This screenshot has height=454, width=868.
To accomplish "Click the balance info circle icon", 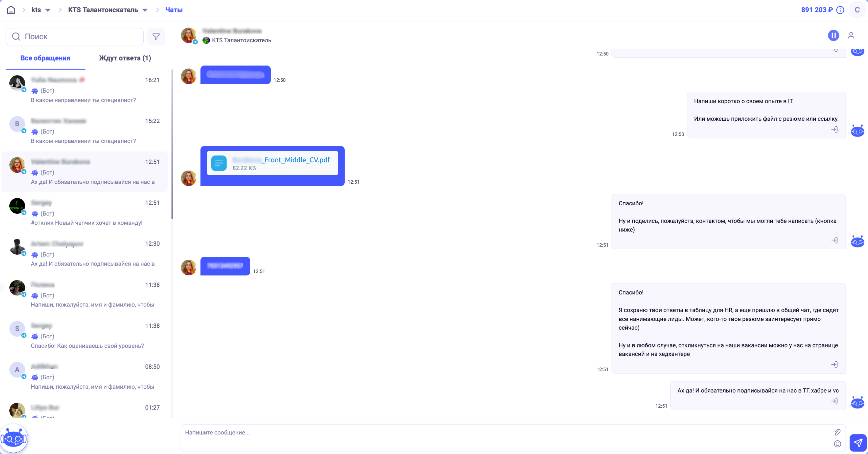I will [840, 10].
